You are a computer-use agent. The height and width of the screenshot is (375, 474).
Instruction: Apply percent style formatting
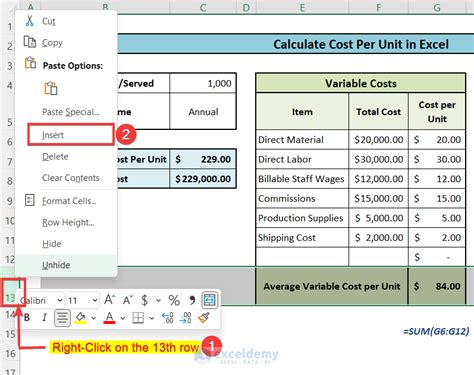coord(174,300)
